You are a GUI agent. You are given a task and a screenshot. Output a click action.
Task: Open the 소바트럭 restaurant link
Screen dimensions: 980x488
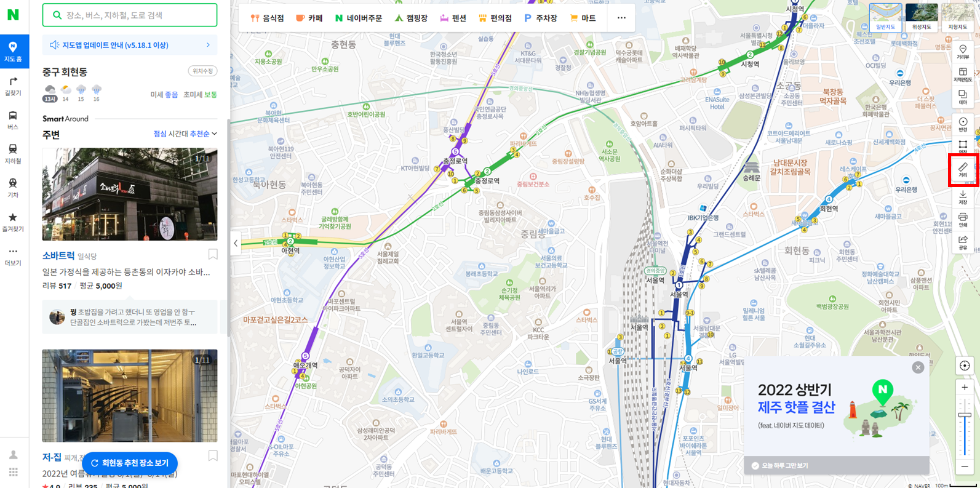[x=58, y=255]
